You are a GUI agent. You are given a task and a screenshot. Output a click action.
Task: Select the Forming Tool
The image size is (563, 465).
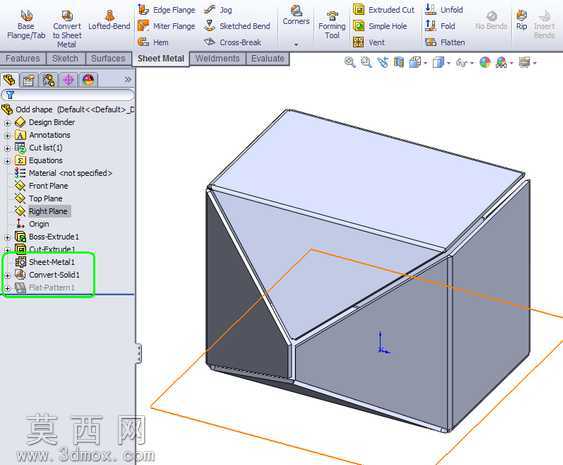click(332, 24)
